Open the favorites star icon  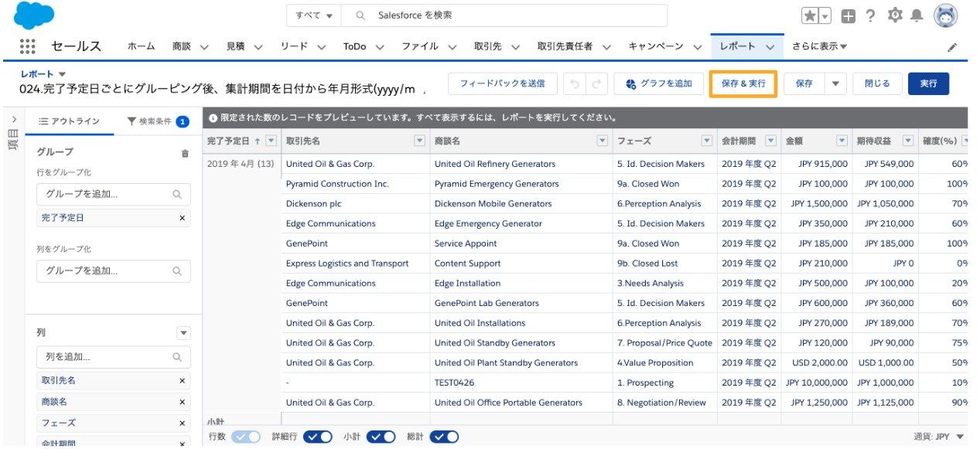pos(810,16)
